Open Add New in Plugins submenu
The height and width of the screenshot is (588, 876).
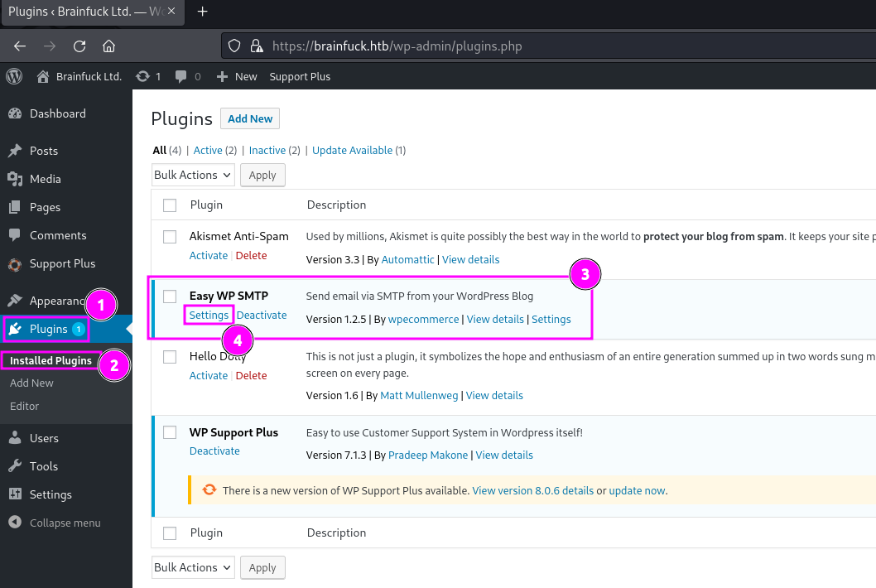31,383
